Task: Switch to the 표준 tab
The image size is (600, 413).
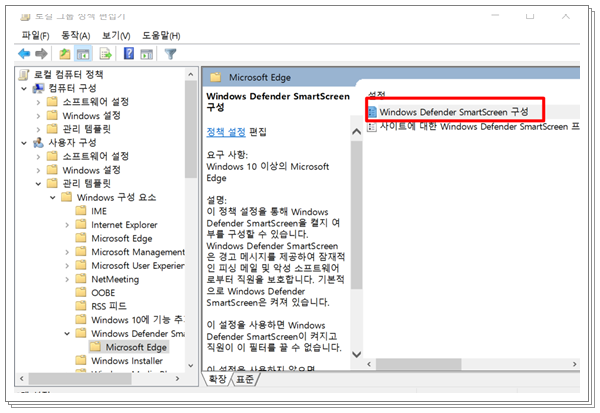Action: 245,379
